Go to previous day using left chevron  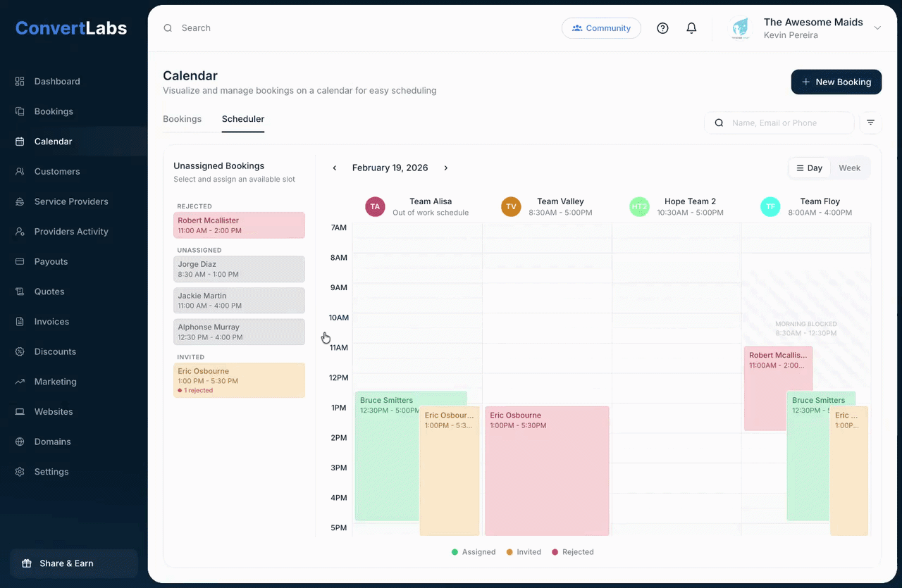(x=335, y=168)
